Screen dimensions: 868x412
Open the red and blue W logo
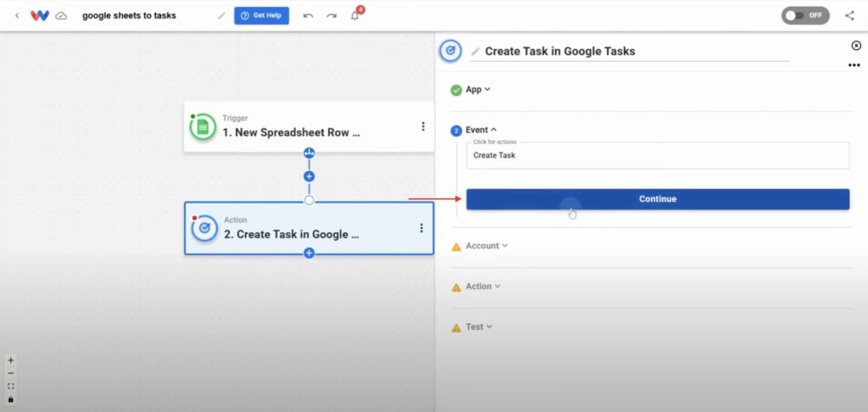click(x=40, y=15)
